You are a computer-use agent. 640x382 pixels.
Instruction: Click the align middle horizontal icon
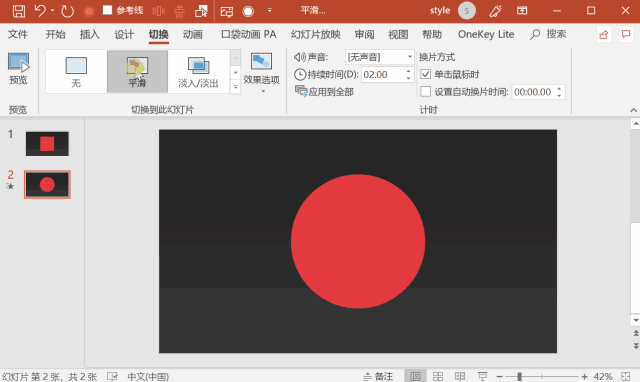[x=179, y=11]
